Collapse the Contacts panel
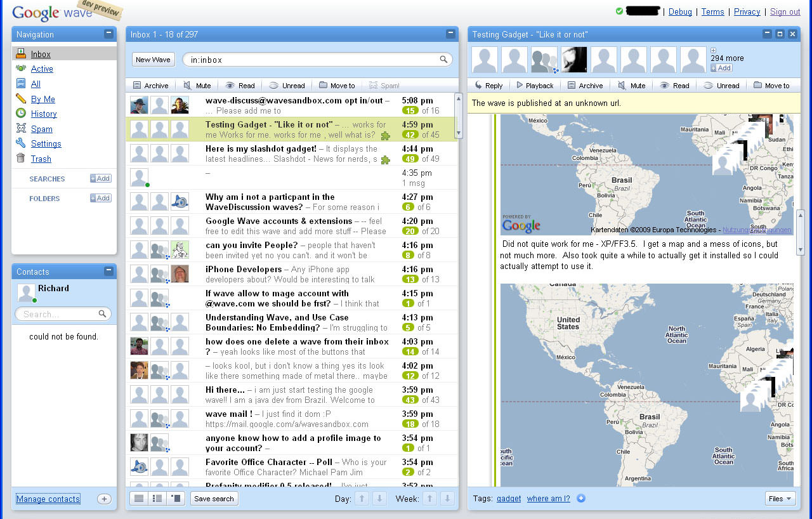Image resolution: width=812 pixels, height=519 pixels. [x=108, y=271]
